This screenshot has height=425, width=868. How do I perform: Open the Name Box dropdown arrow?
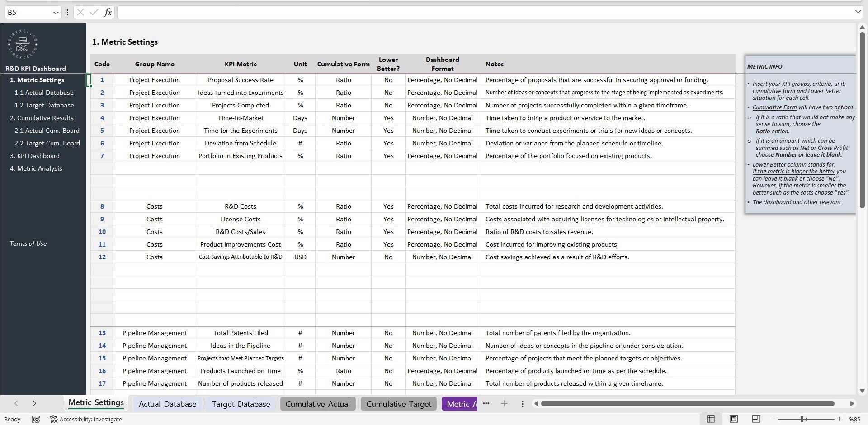[x=56, y=12]
